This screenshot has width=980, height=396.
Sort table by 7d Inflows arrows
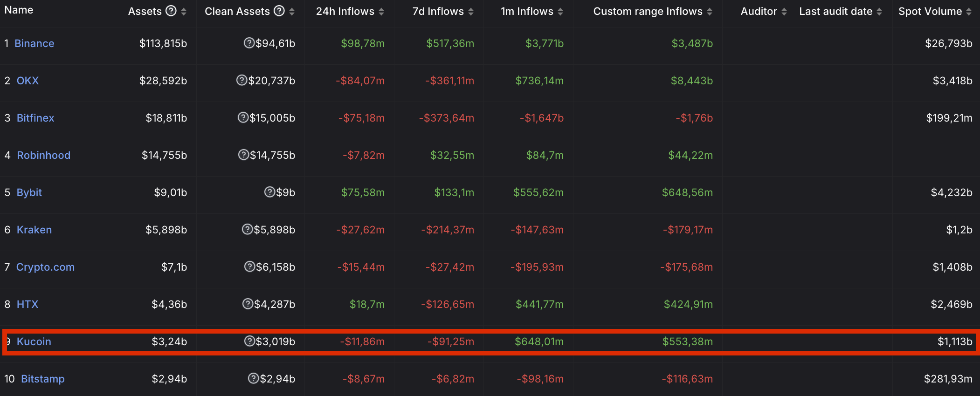point(471,12)
